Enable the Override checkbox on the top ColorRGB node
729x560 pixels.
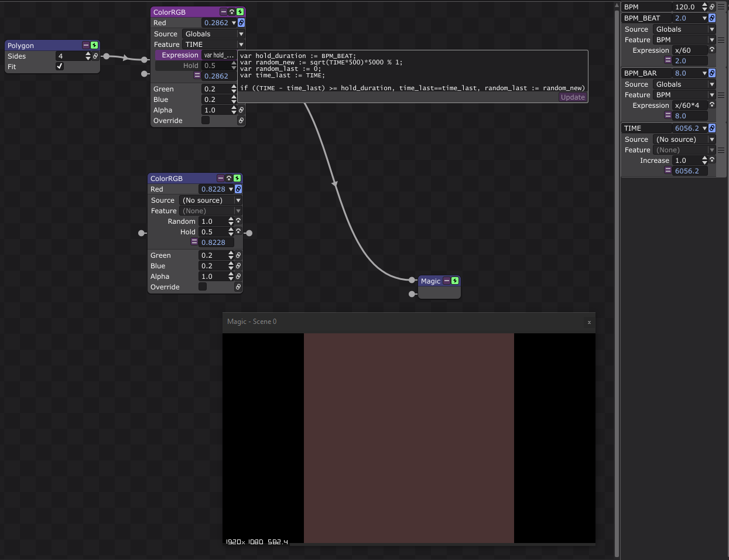pos(206,120)
